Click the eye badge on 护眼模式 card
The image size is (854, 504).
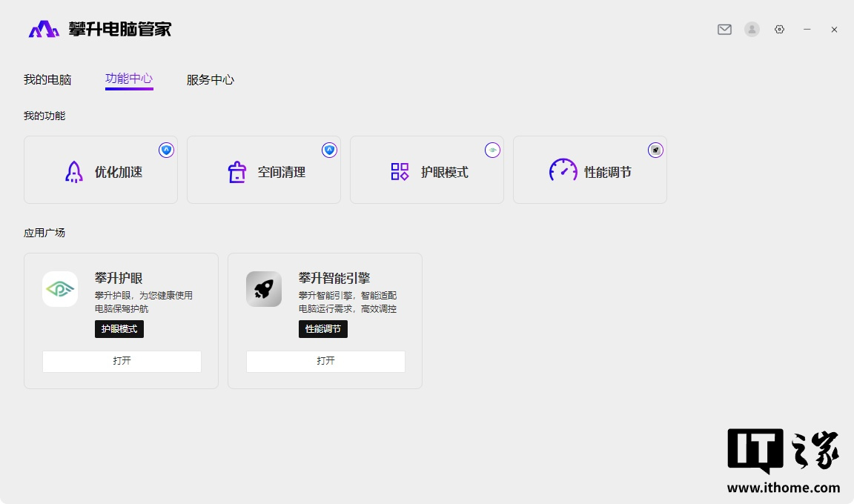tap(492, 150)
